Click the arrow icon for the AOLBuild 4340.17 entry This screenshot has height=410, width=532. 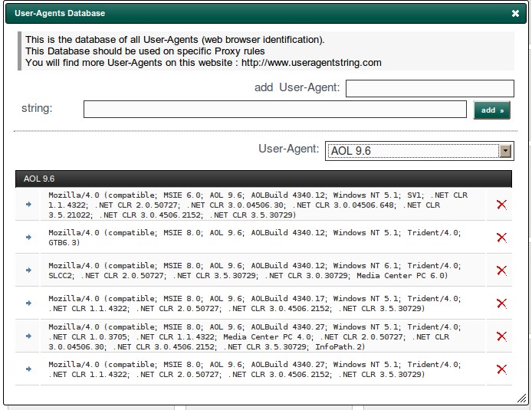coord(28,303)
